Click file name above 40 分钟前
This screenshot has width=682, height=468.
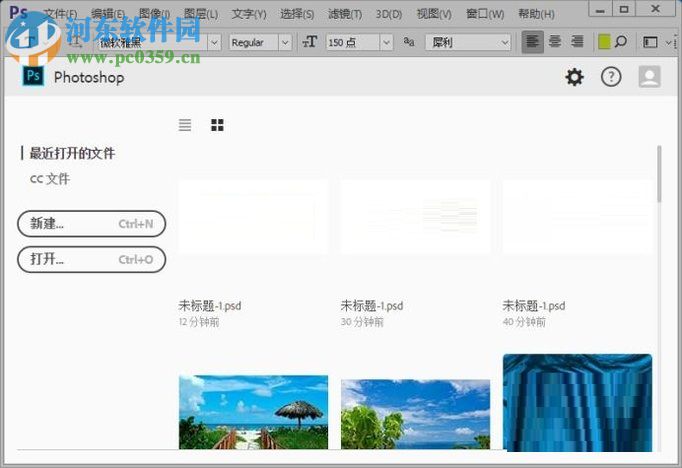534,306
